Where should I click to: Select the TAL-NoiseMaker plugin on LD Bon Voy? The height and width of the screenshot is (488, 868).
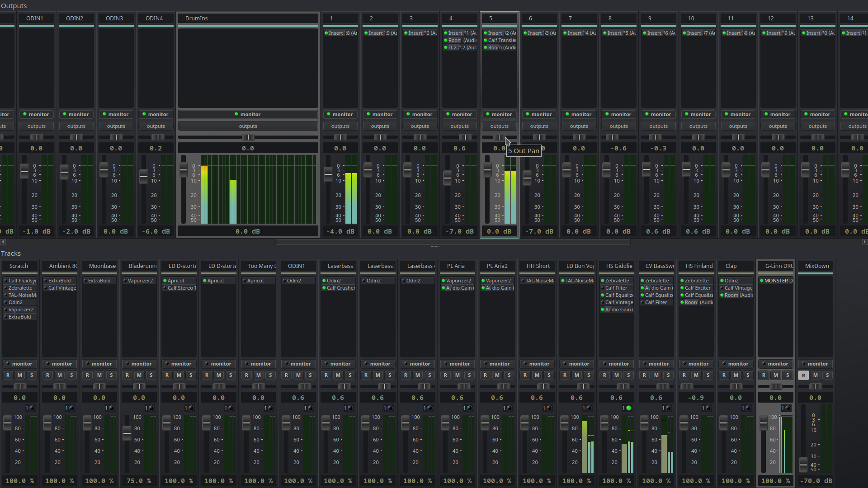577,281
